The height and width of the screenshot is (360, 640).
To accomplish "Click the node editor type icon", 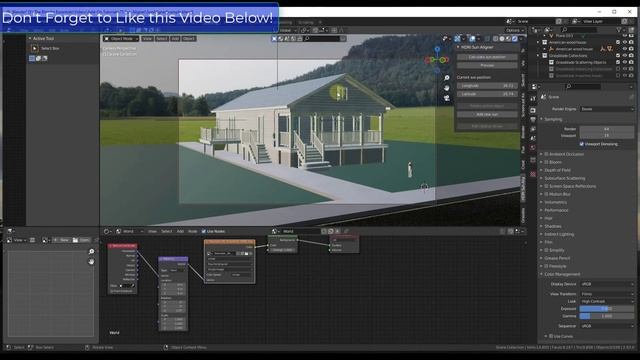I will point(107,231).
